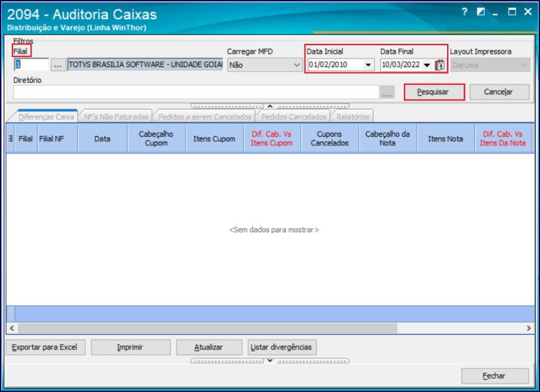
Task: Sort by the Filial NF column header
Action: 58,139
